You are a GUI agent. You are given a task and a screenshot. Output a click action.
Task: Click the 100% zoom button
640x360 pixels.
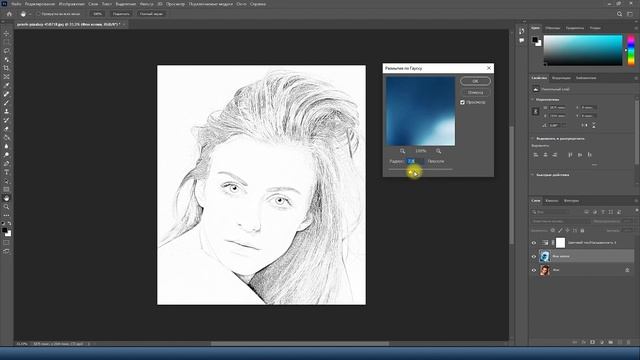[98, 14]
